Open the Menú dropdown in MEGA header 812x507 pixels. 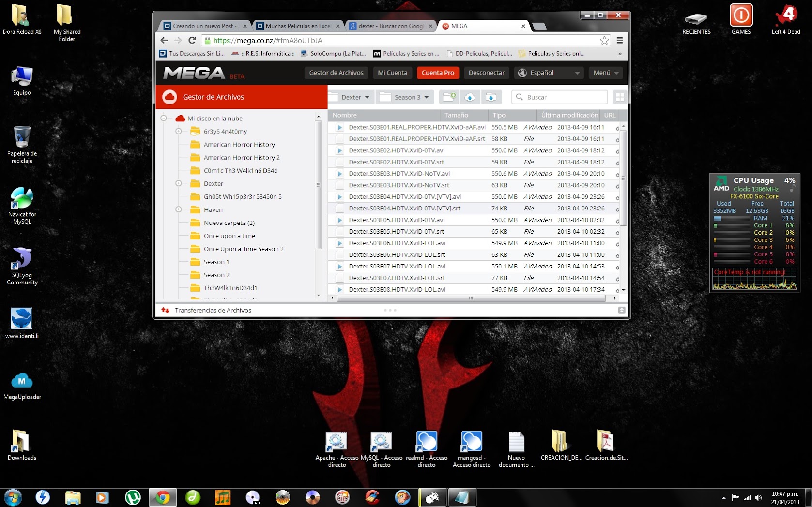[606, 73]
